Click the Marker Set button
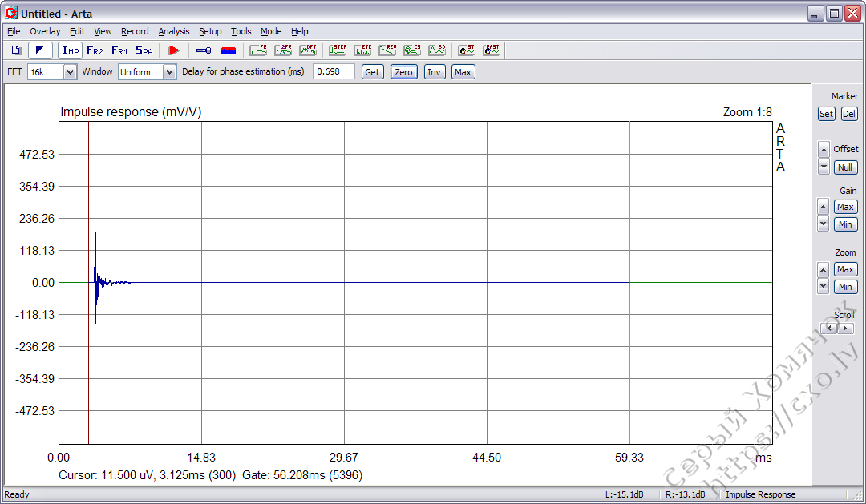The width and height of the screenshot is (866, 504). (826, 114)
